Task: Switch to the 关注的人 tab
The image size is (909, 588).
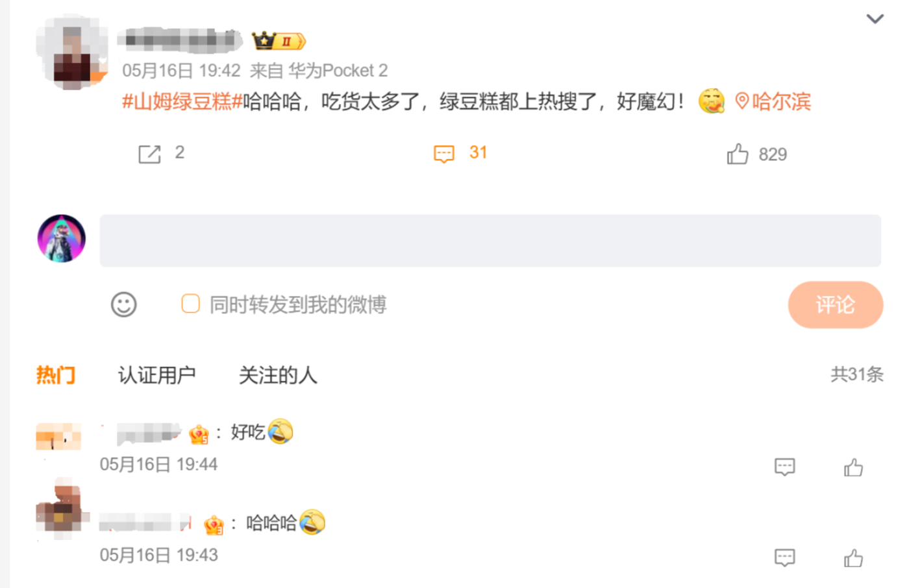Action: (278, 374)
